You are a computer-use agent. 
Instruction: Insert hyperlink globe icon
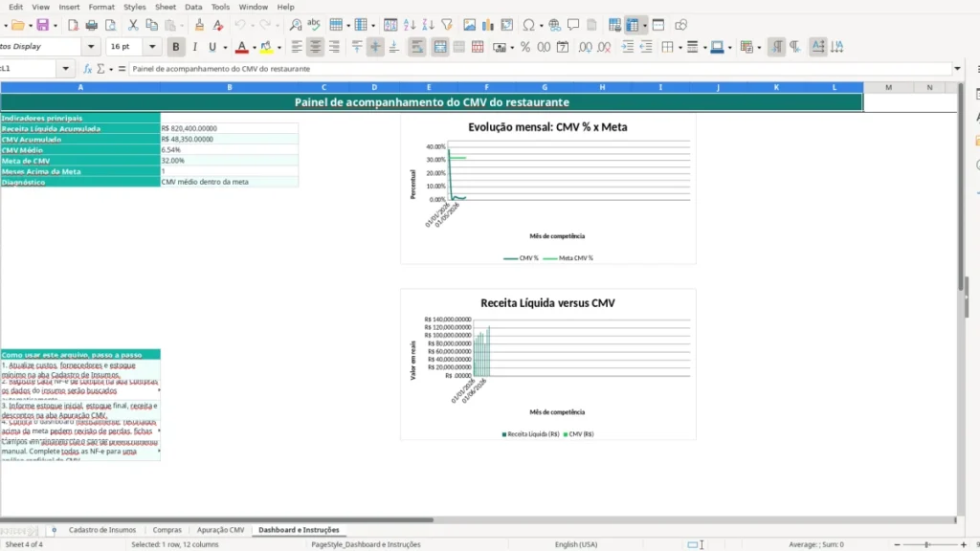click(554, 25)
